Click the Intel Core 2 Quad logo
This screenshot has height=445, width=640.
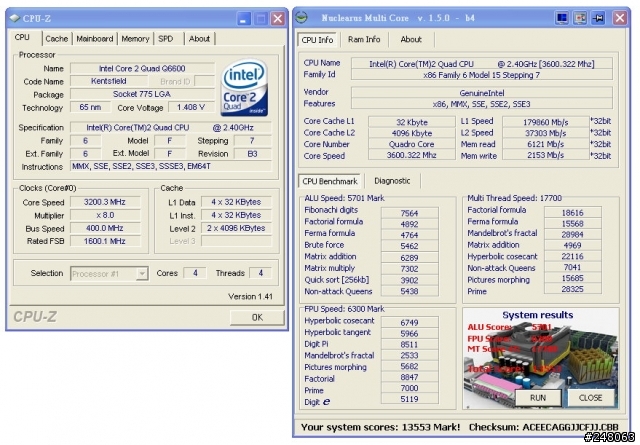(244, 87)
